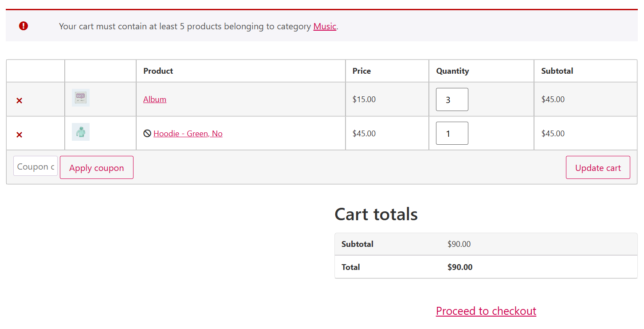Focus the Album quantity field
Screen dimensions: 644x329
pos(452,99)
